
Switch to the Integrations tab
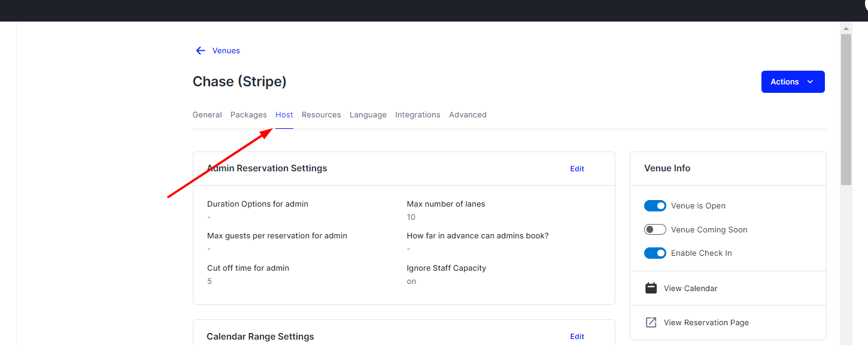coord(418,115)
